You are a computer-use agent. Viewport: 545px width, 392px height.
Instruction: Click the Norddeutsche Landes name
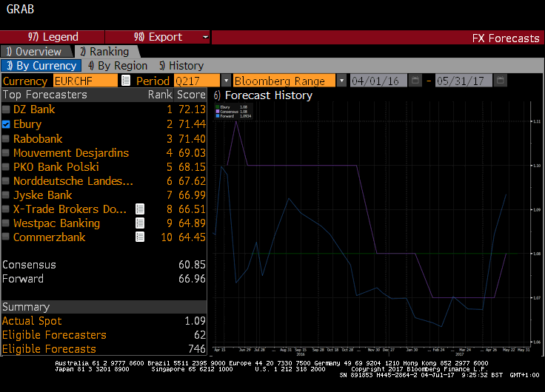coord(73,181)
